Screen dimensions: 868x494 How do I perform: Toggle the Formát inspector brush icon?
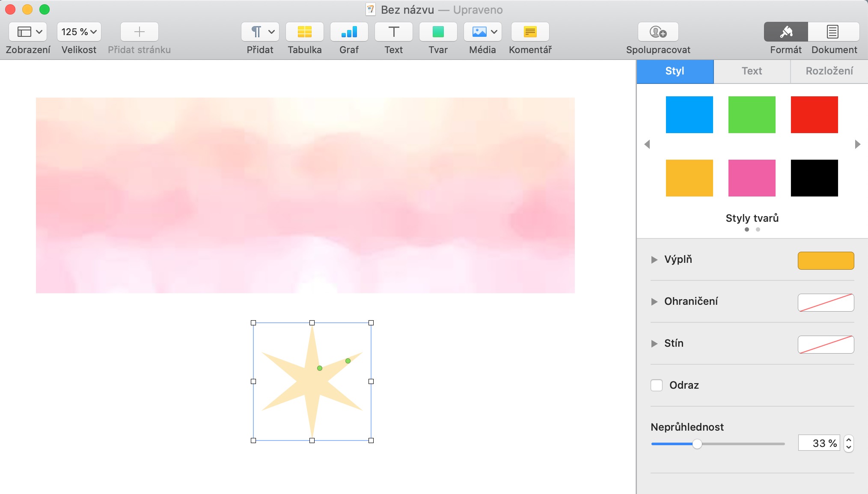point(786,32)
